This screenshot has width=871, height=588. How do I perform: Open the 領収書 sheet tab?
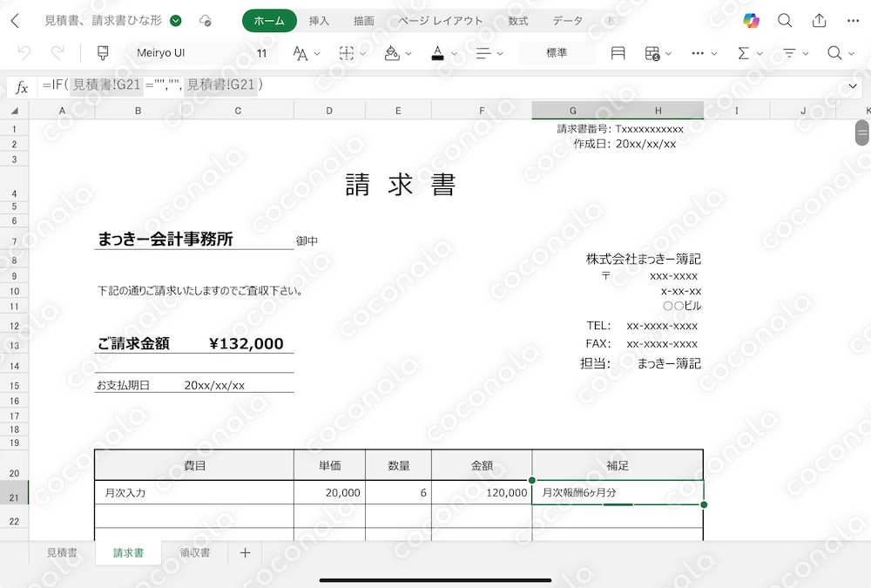(195, 552)
